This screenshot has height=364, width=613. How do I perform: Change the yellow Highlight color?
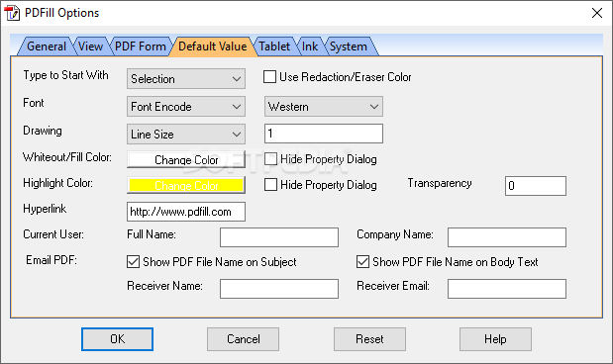pos(186,186)
